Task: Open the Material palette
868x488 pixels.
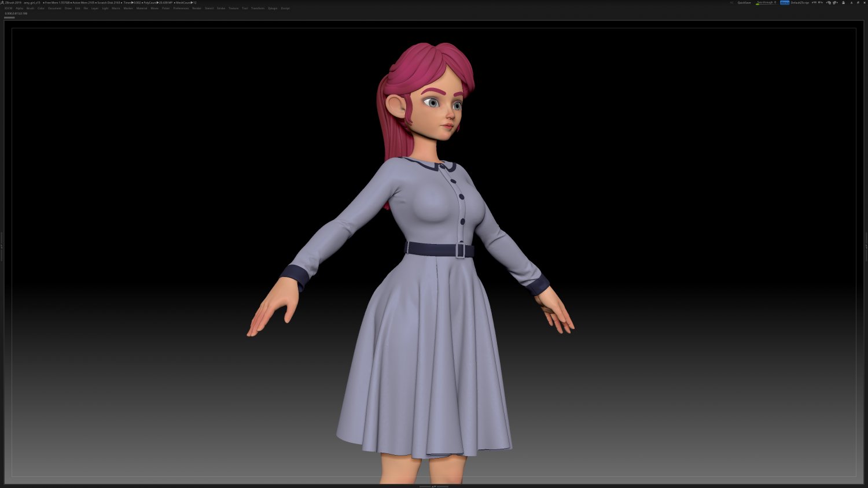Action: point(141,8)
